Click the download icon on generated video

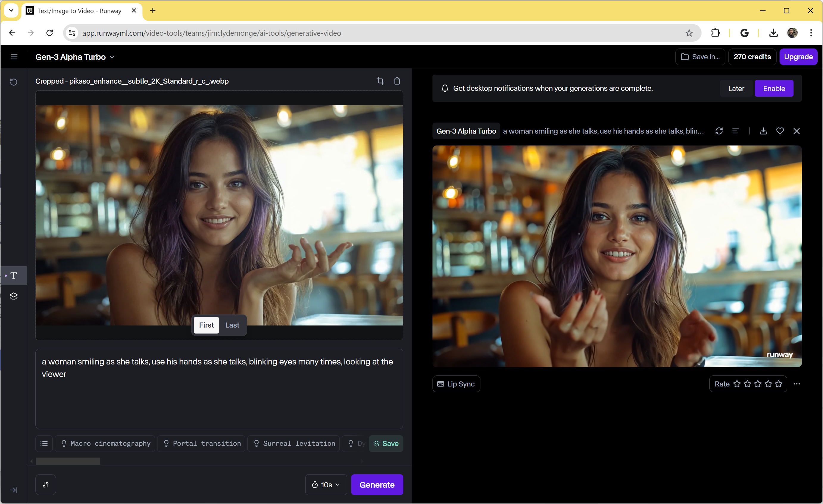763,131
